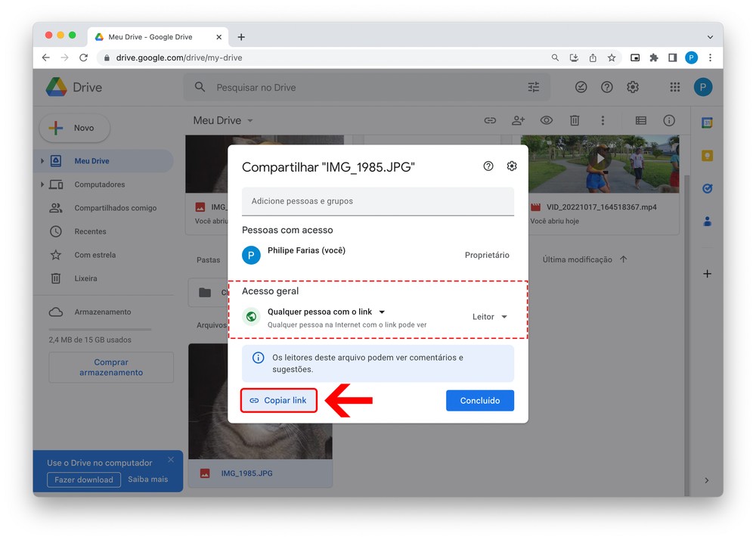756x540 pixels.
Task: Open more actions three dots in Drive toolbar
Action: tap(603, 120)
